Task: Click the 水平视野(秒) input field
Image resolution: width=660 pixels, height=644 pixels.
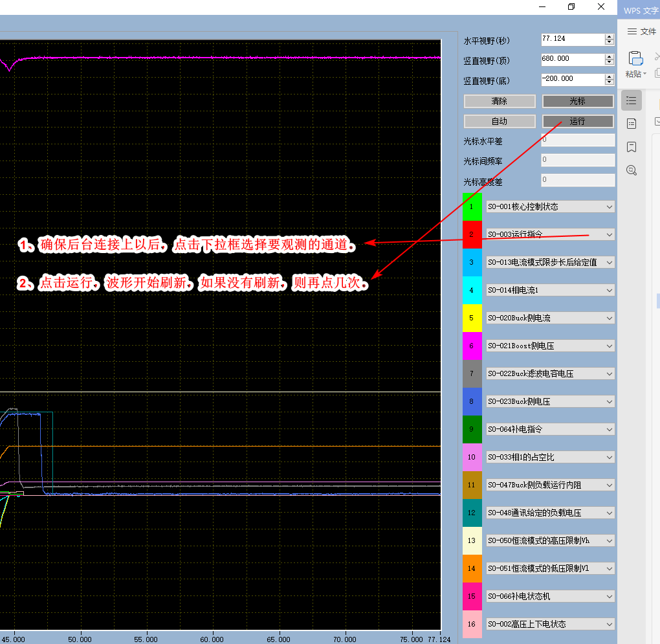Action: tap(573, 39)
